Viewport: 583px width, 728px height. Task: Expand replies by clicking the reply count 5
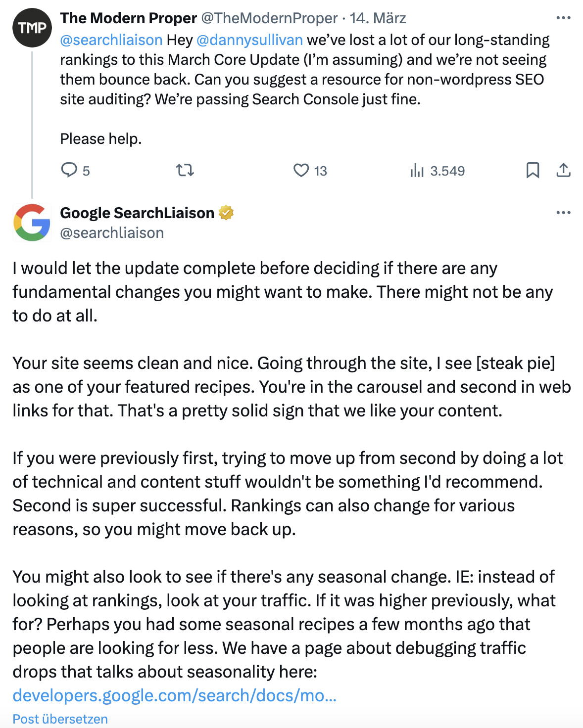pos(86,171)
